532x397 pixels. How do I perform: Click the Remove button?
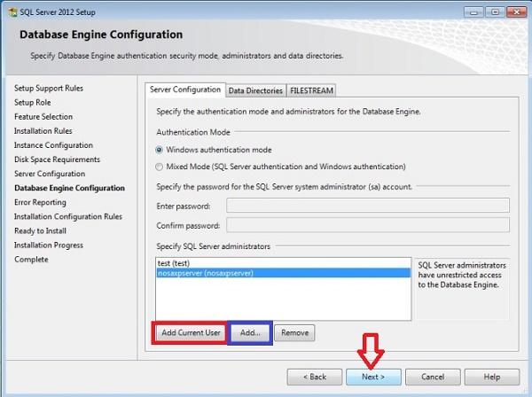pos(294,333)
